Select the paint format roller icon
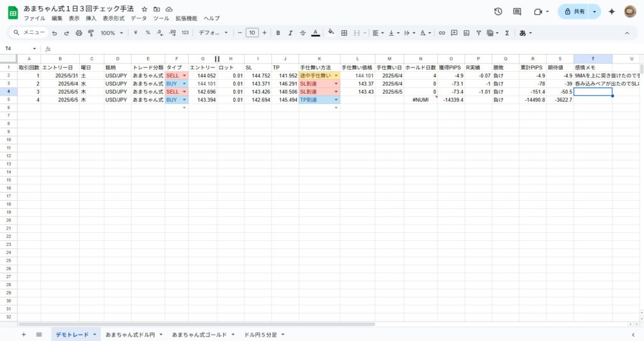Image resolution: width=644 pixels, height=341 pixels. coord(91,33)
